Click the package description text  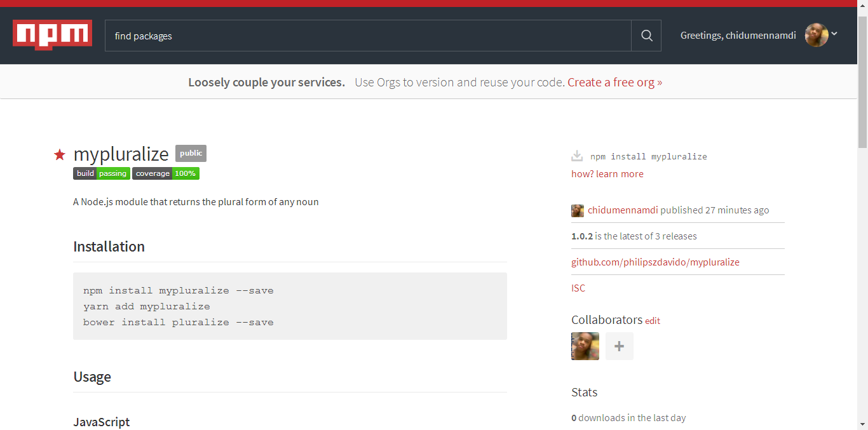pos(196,202)
